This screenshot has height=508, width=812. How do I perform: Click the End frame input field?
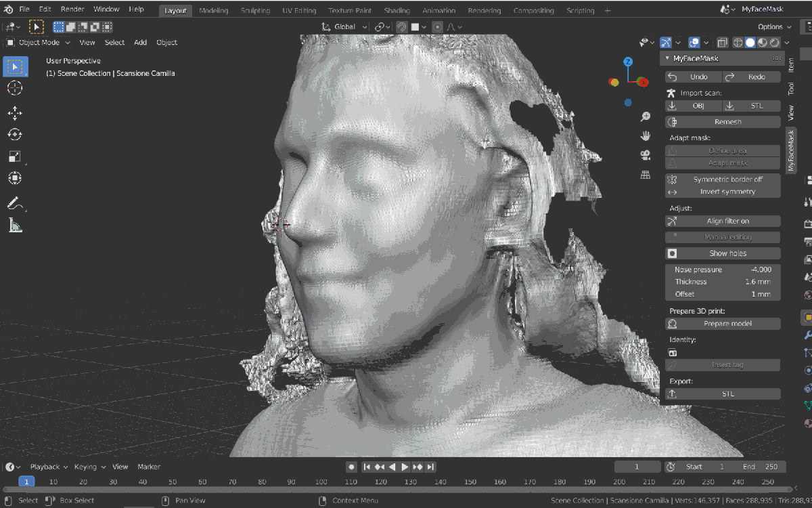761,466
